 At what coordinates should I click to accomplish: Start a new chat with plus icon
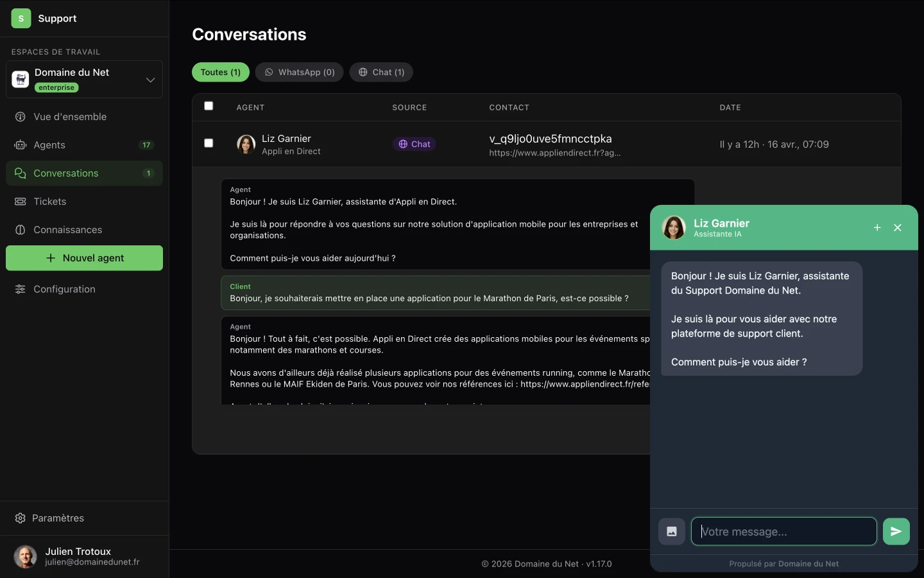coord(877,227)
